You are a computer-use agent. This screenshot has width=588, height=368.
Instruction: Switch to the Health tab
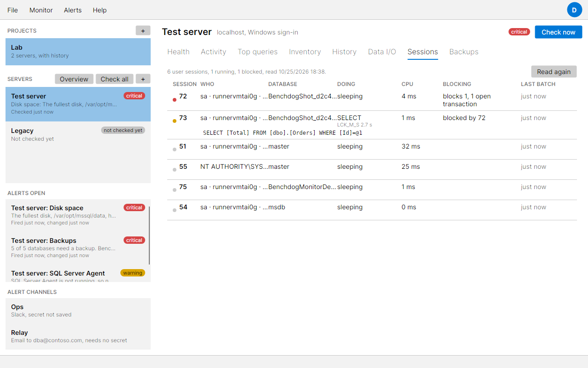(178, 52)
